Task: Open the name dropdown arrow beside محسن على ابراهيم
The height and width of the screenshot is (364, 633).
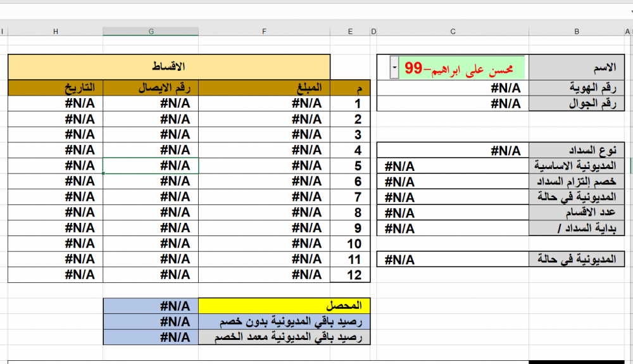Action: click(x=395, y=67)
